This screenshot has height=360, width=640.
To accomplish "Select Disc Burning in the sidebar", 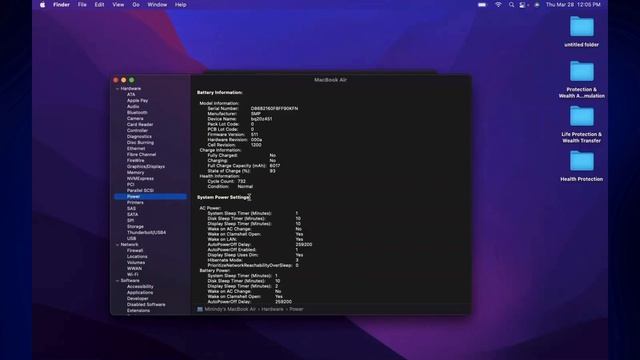I will pyautogui.click(x=140, y=142).
